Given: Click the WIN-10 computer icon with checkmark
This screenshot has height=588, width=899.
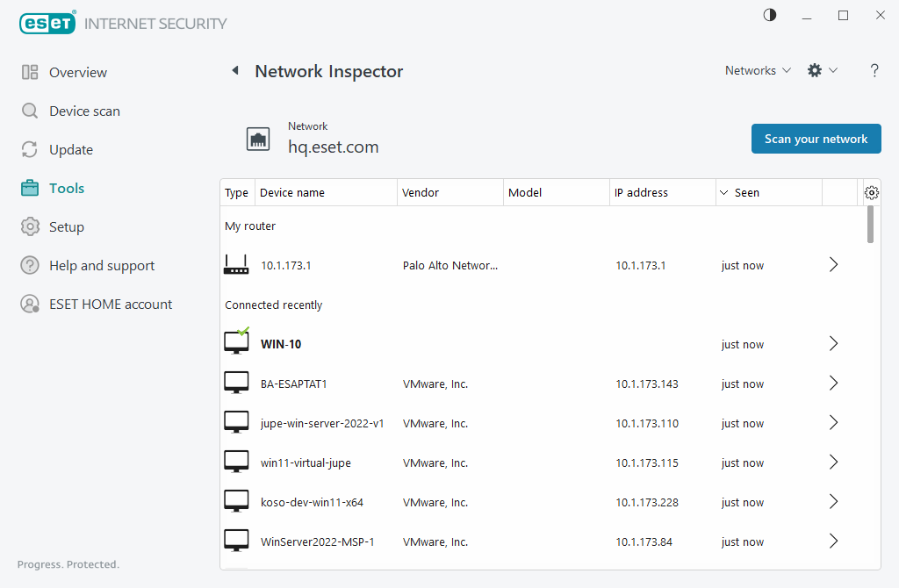Looking at the screenshot, I should 236,342.
